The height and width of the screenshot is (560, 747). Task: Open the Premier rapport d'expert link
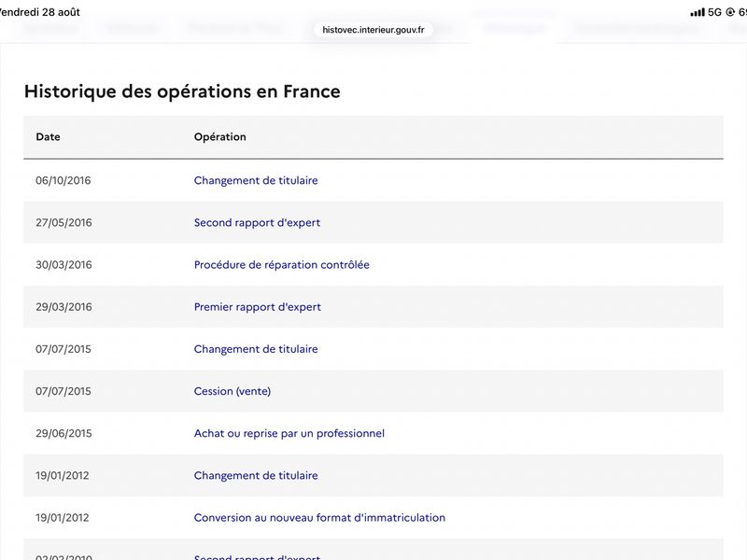click(x=258, y=307)
